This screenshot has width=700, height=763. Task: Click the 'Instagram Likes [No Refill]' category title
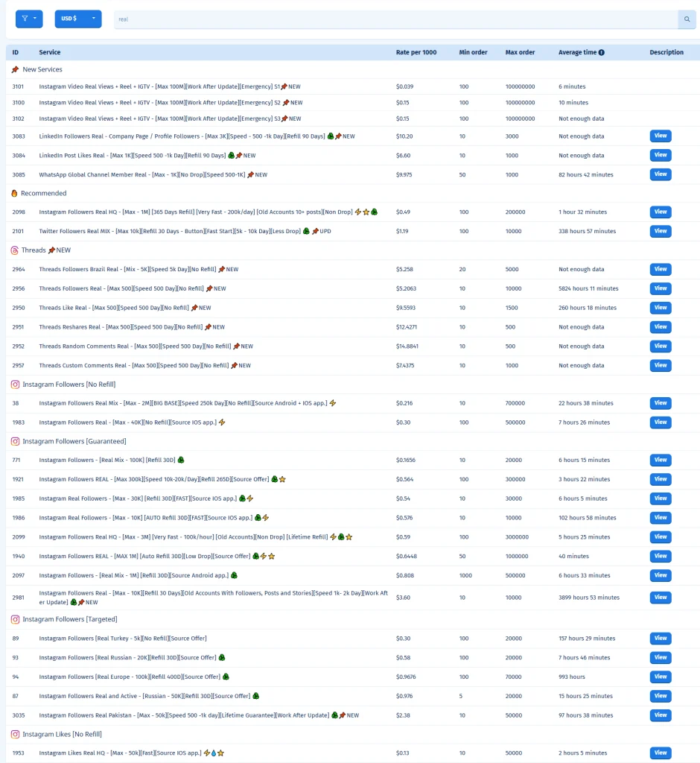63,734
